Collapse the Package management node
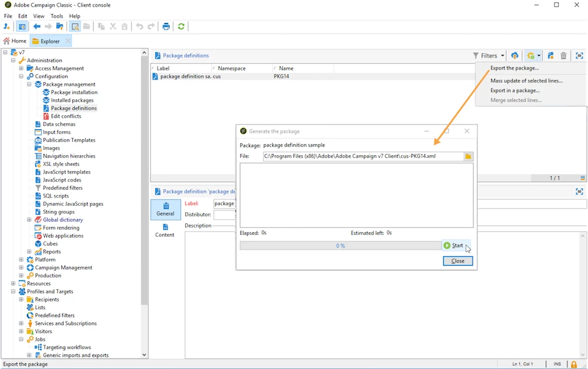The width and height of the screenshot is (588, 369). [x=29, y=84]
